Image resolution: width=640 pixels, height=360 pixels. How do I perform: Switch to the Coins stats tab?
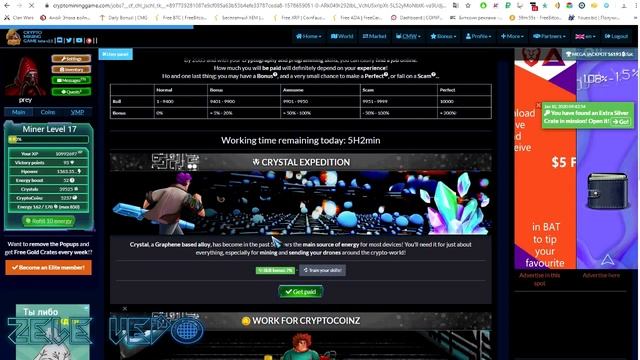[x=48, y=112]
